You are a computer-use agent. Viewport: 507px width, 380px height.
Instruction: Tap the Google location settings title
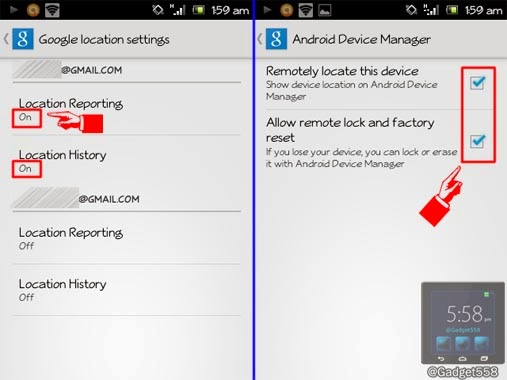pos(104,40)
